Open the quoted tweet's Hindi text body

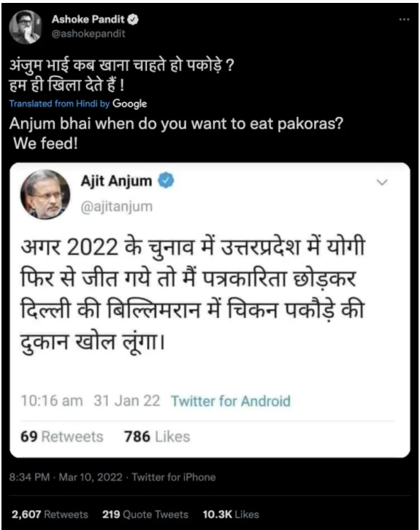[193, 294]
